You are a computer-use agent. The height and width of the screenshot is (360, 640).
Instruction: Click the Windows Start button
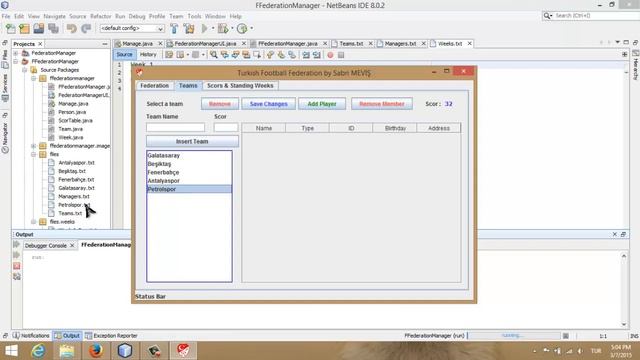[11, 351]
